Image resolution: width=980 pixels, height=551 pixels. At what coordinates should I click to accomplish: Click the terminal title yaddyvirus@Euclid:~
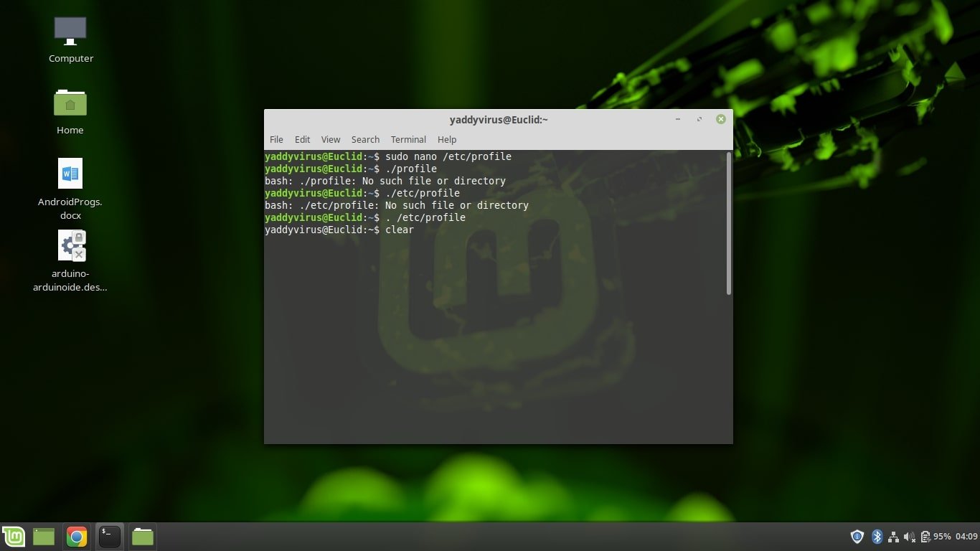click(499, 120)
